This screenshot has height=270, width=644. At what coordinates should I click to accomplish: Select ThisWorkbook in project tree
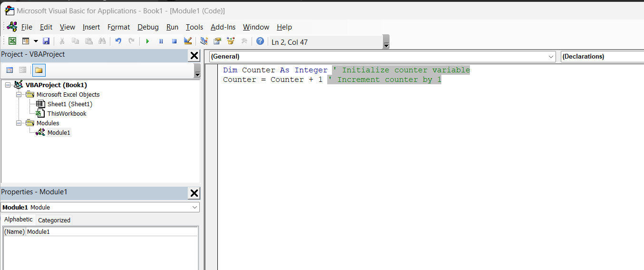pos(67,113)
